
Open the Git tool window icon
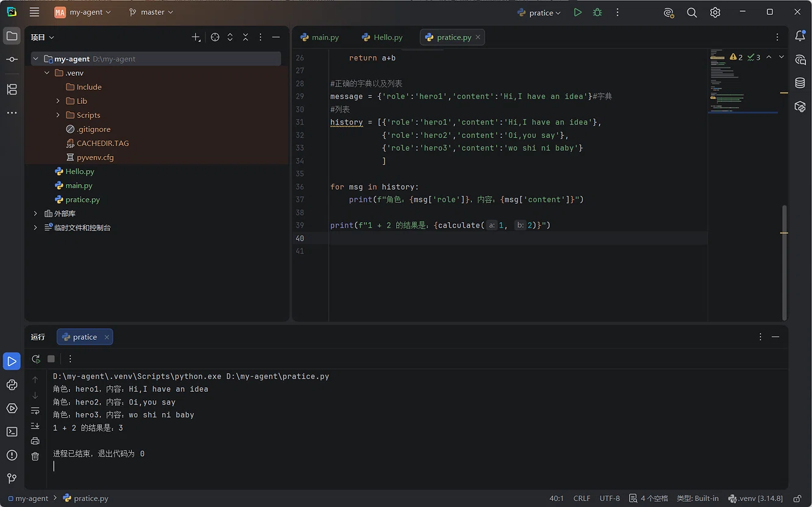[x=12, y=478]
